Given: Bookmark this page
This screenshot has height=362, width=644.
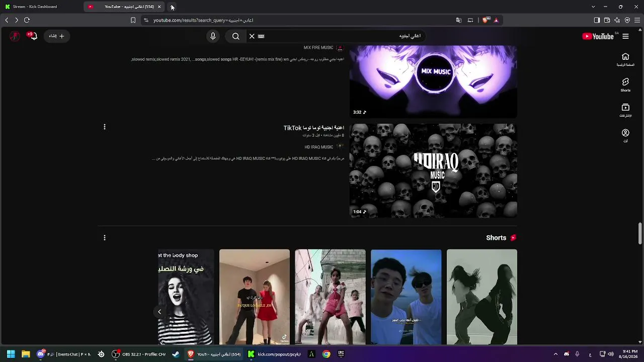Looking at the screenshot, I should click(x=133, y=20).
